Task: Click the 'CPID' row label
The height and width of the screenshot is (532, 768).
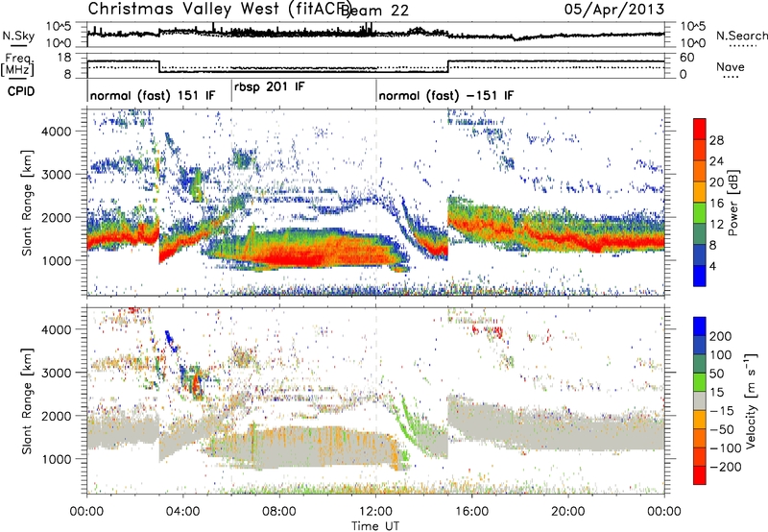Action: [21, 91]
